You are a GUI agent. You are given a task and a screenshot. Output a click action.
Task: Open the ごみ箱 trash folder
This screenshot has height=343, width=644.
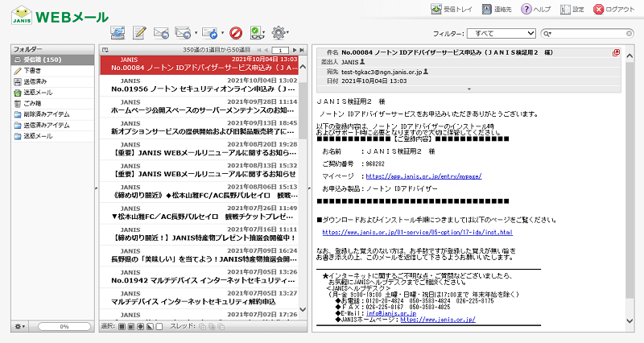tap(52, 104)
